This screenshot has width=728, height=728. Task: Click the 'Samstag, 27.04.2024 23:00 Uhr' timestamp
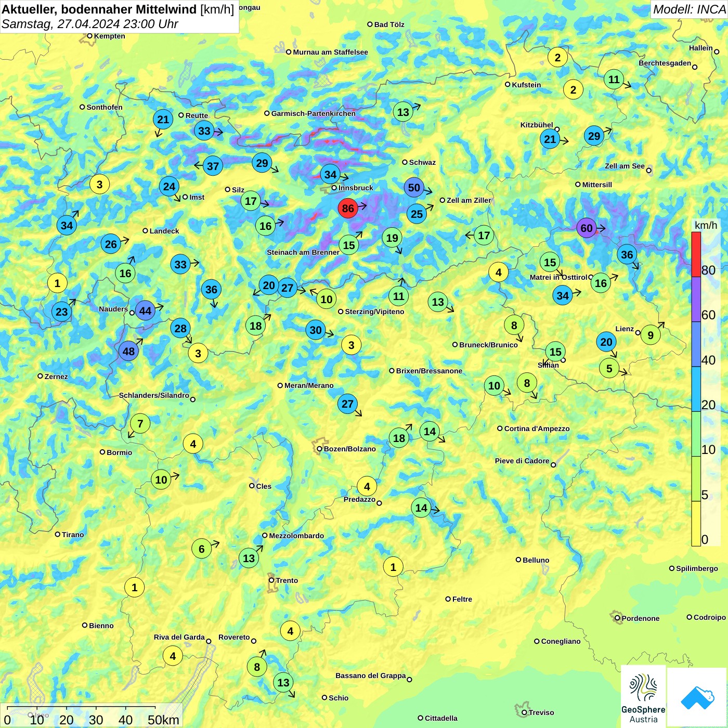pyautogui.click(x=89, y=24)
